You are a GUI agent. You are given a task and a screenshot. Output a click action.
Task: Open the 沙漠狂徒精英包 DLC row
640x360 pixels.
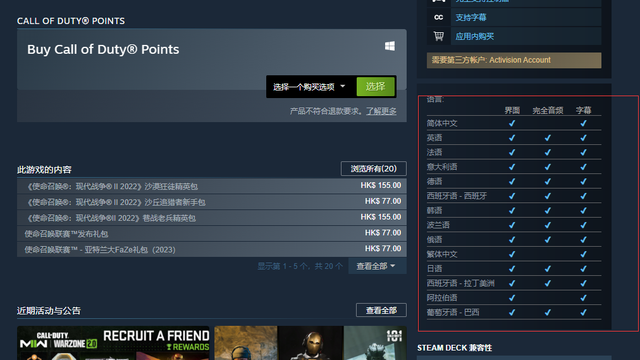pyautogui.click(x=212, y=186)
